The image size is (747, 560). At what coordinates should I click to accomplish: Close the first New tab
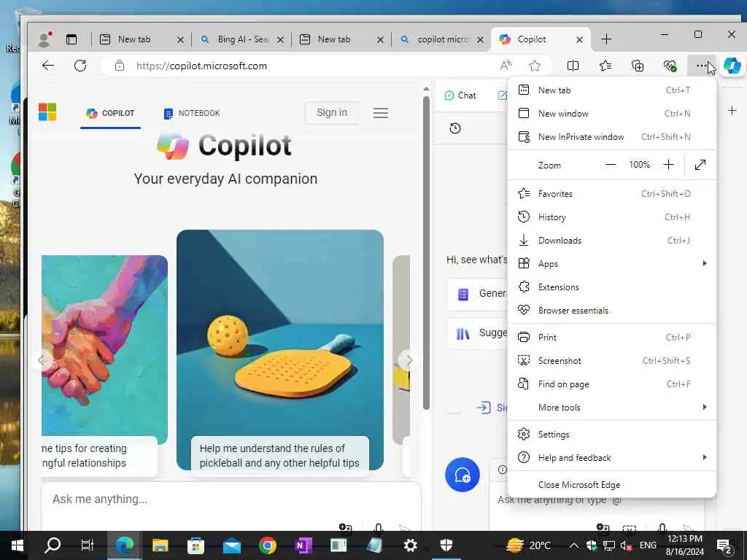point(181,40)
